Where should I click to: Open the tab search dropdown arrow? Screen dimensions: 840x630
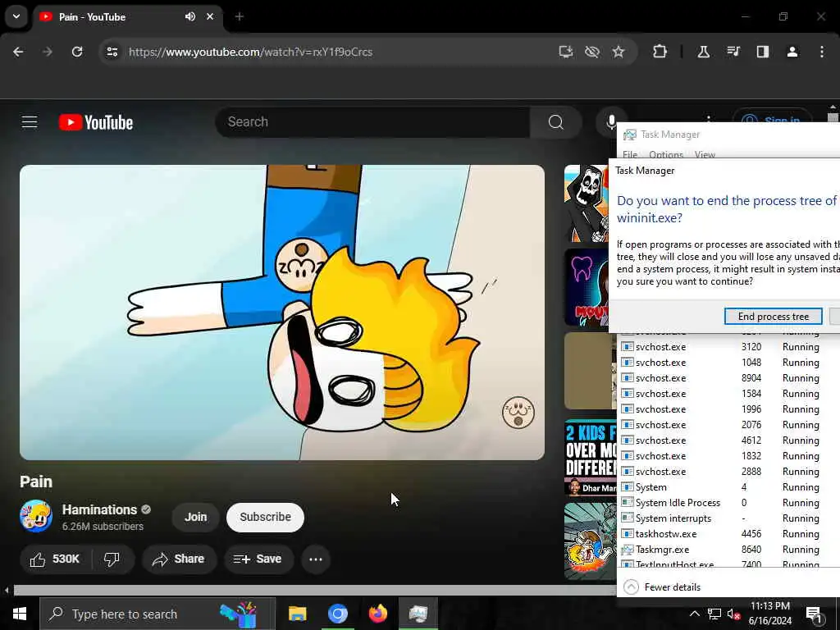pos(16,16)
